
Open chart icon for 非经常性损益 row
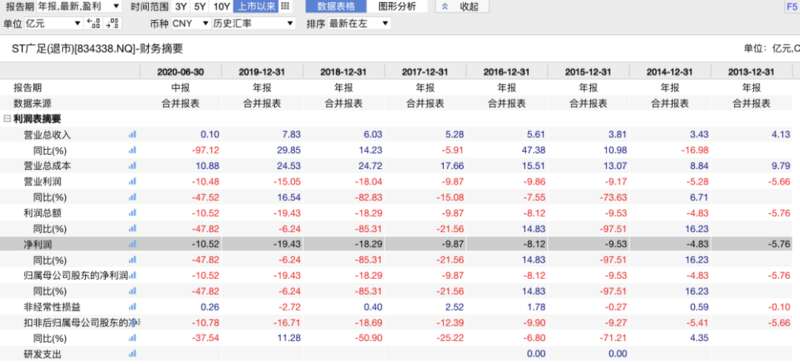133,307
